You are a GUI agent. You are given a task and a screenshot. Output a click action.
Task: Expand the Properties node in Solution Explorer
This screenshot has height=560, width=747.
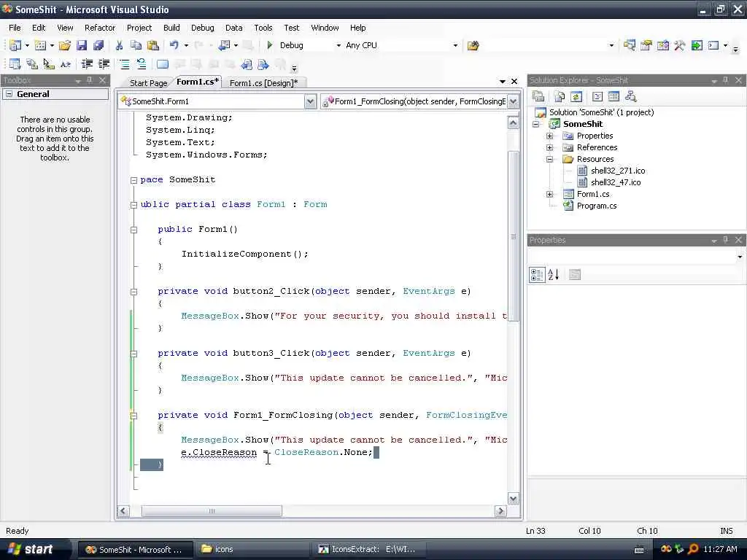(550, 136)
